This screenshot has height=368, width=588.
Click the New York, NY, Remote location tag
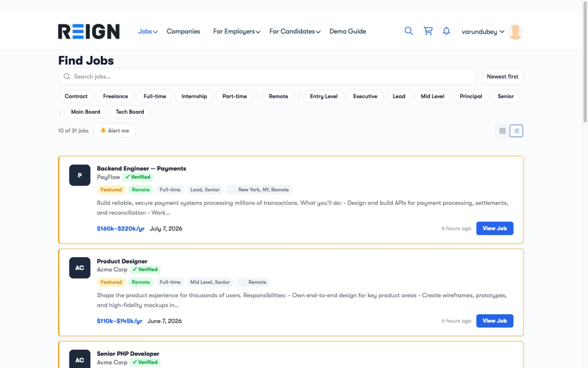pos(259,190)
